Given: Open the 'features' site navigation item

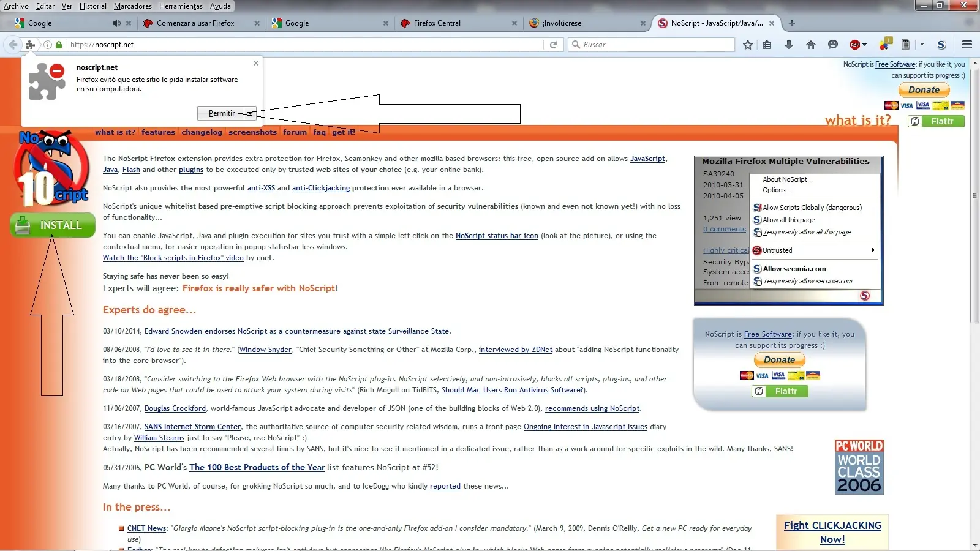Looking at the screenshot, I should coord(158,132).
